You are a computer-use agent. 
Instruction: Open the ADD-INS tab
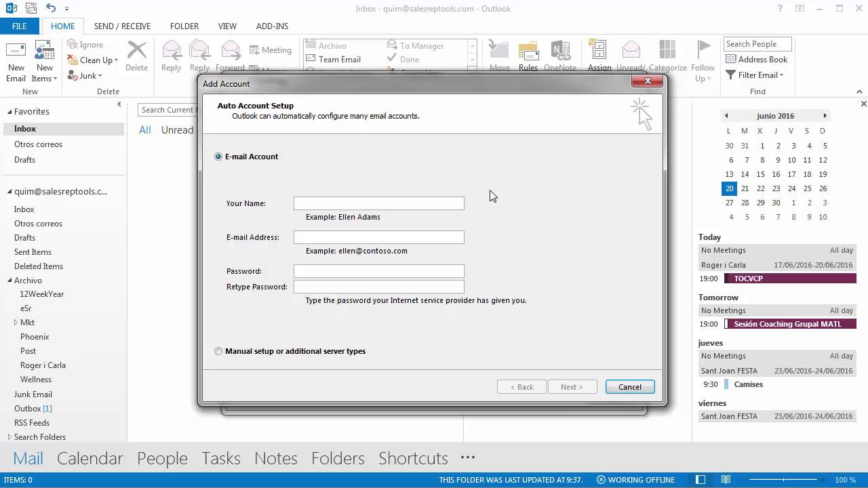[x=272, y=26]
